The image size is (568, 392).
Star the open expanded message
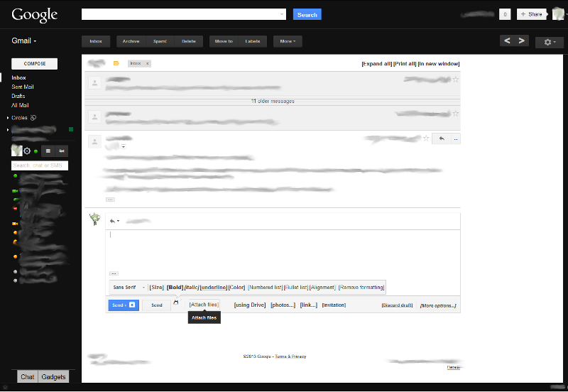point(427,138)
